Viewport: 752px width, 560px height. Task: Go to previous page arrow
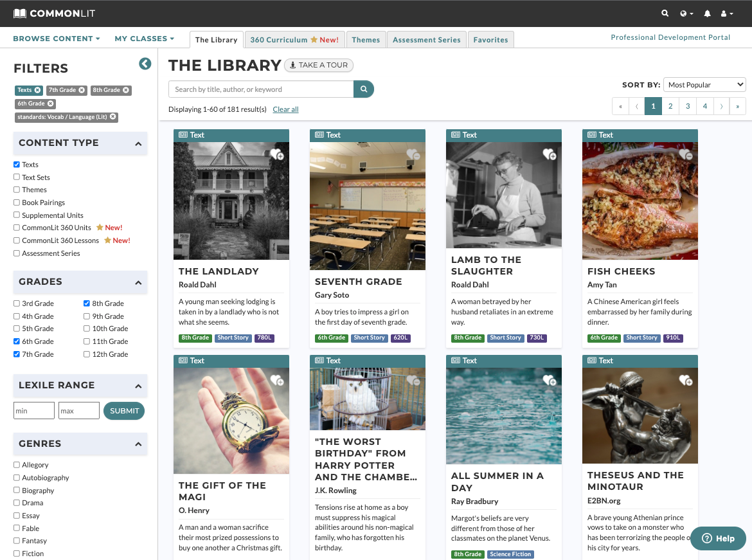click(x=636, y=106)
